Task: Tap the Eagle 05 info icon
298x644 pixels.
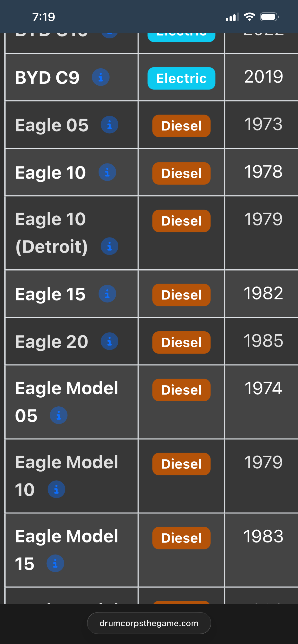Action: pyautogui.click(x=109, y=125)
